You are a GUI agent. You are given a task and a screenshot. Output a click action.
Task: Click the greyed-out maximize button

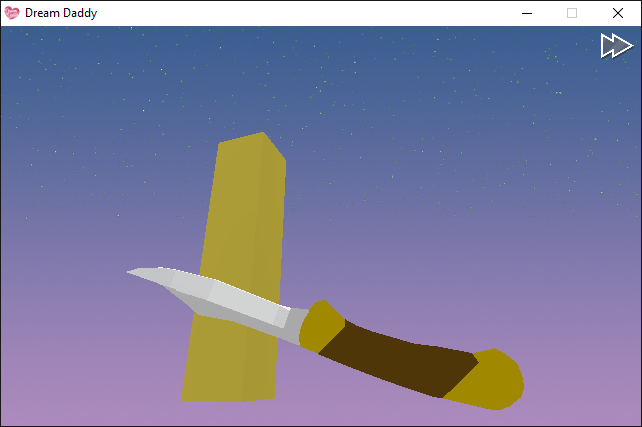[572, 13]
